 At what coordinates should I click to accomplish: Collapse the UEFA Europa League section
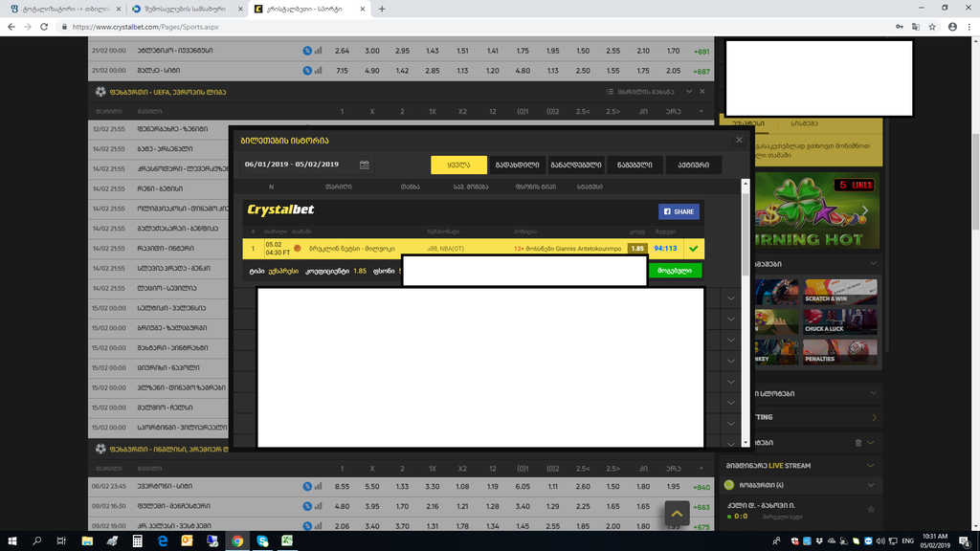pos(689,91)
